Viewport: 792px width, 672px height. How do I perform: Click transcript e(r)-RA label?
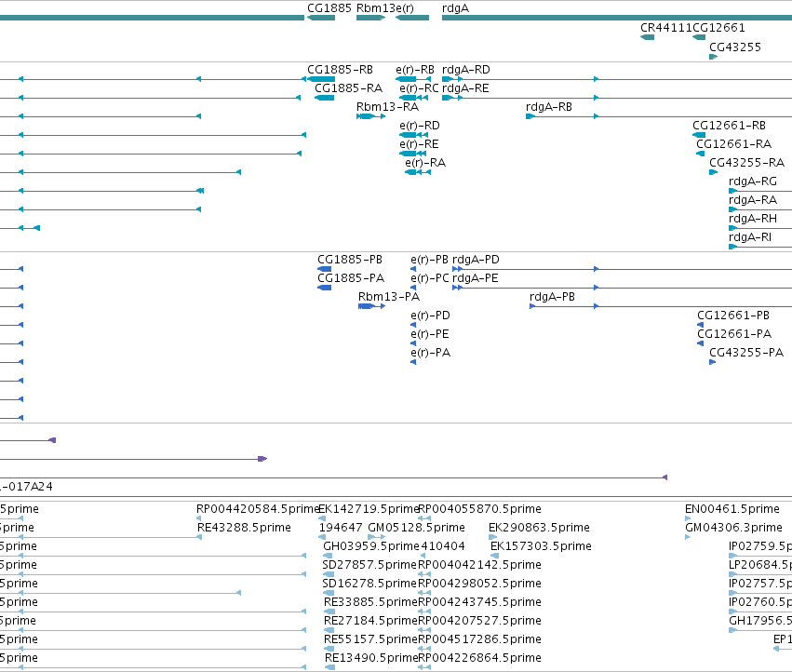coord(425,163)
